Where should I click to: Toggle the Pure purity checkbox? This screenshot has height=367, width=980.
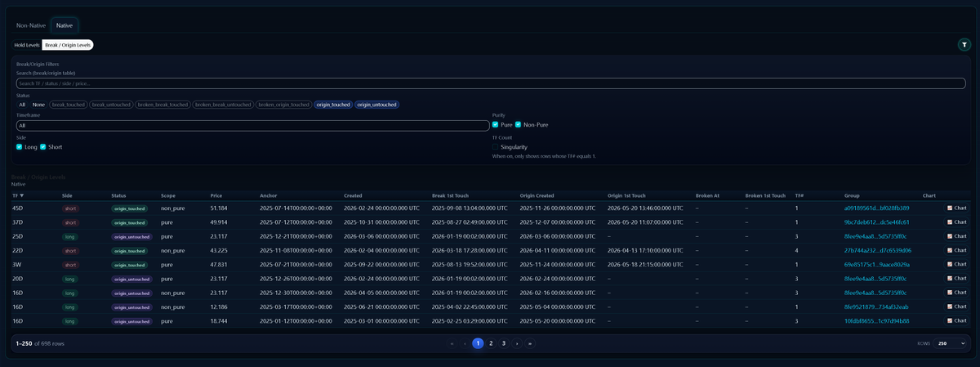tap(496, 124)
